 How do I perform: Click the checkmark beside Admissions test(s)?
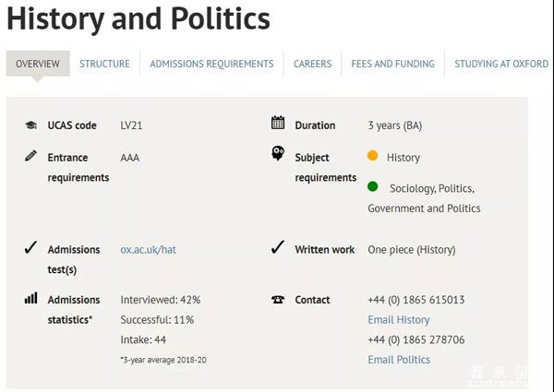point(30,247)
